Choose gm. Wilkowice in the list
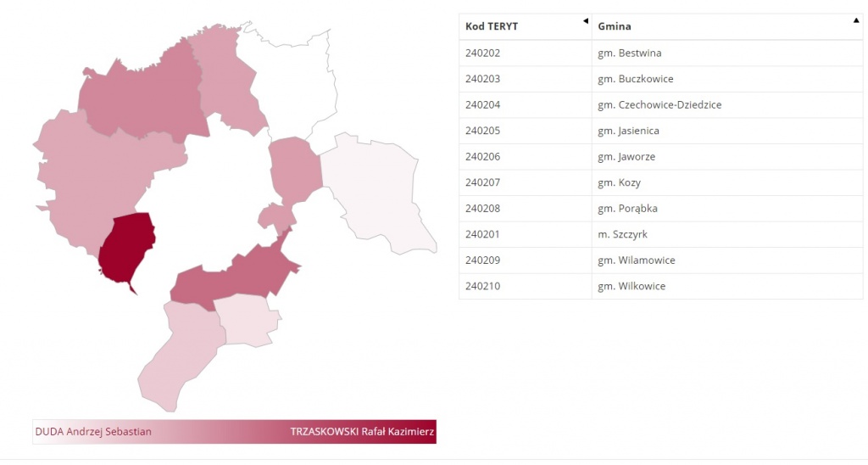This screenshot has height=465, width=868. (x=631, y=286)
